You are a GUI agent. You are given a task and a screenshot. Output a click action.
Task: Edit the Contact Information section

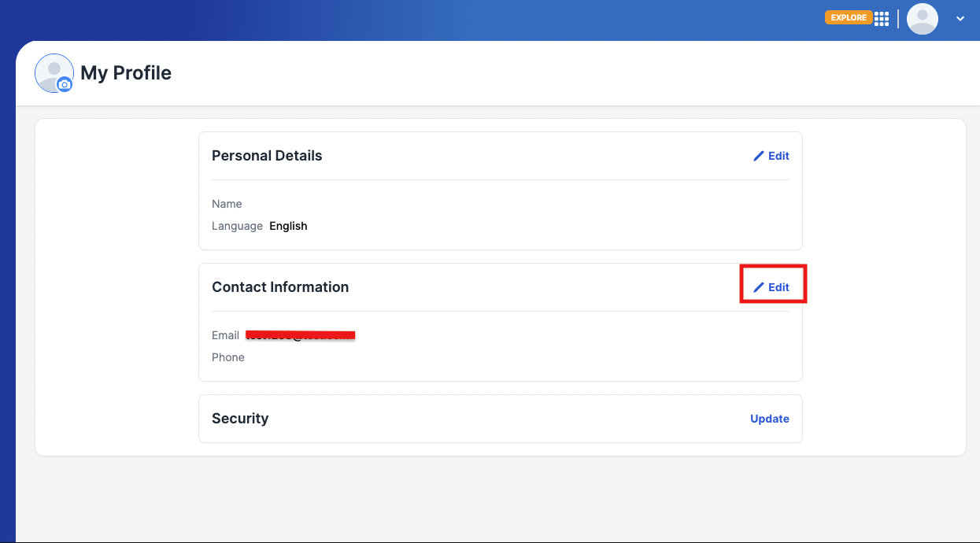tap(772, 286)
